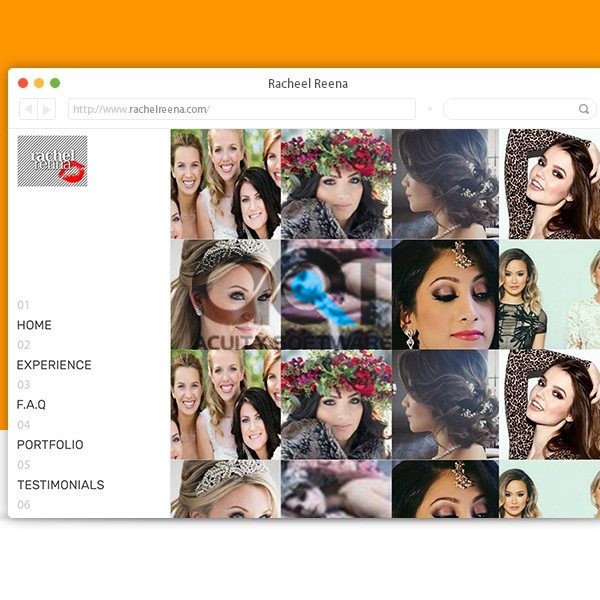Image resolution: width=600 pixels, height=600 pixels.
Task: Open the EXPERIENCE menu item
Action: point(54,365)
